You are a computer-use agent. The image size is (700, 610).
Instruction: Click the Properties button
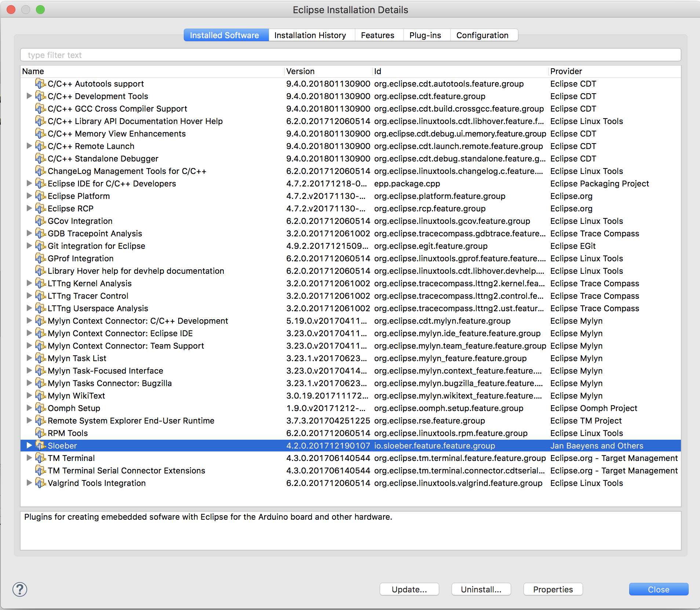point(553,589)
